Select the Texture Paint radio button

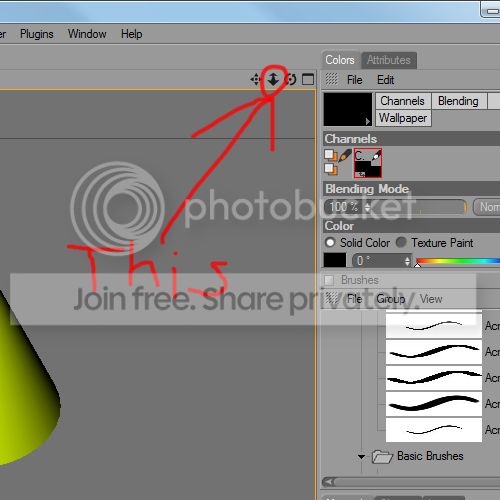click(401, 242)
